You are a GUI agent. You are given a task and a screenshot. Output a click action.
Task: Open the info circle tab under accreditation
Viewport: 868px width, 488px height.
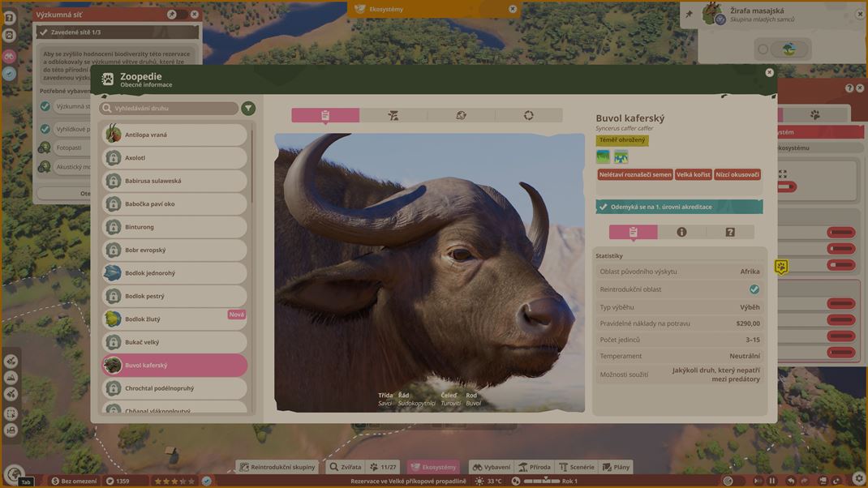click(x=681, y=233)
